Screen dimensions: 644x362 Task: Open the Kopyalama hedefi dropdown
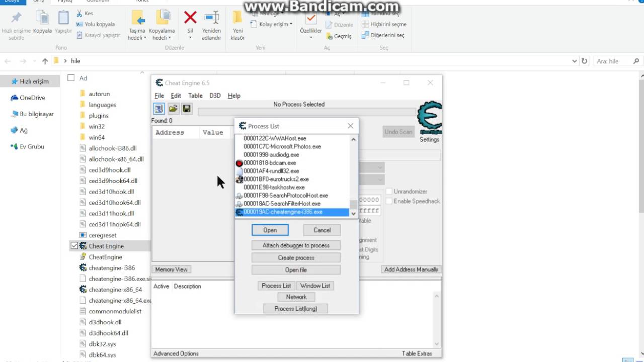coord(162,34)
